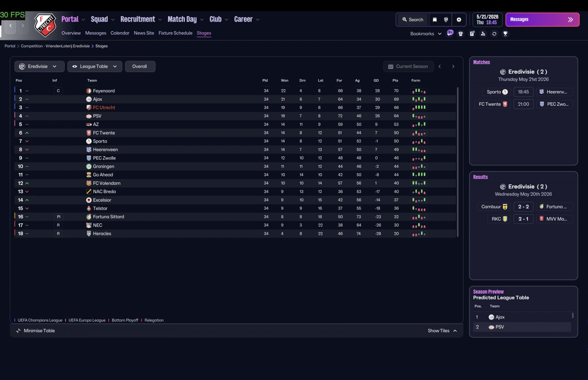This screenshot has height=380, width=588.
Task: Go forward with the right arrow button
Action: click(23, 26)
